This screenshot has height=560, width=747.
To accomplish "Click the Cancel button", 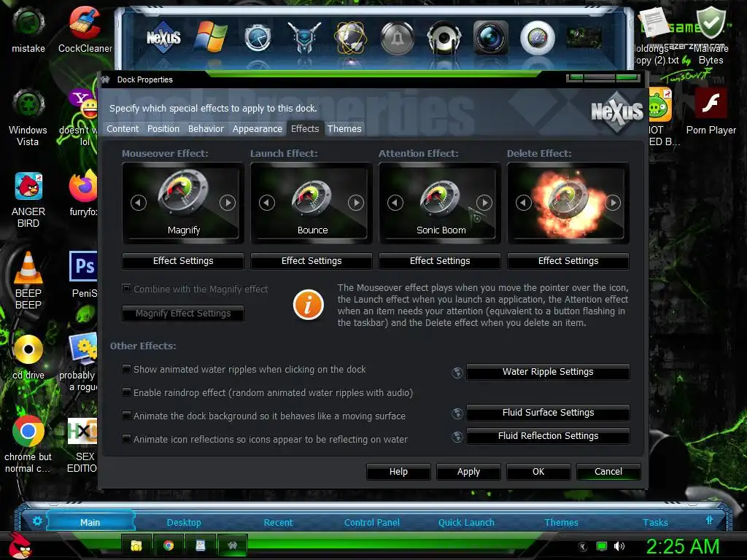I will 608,472.
